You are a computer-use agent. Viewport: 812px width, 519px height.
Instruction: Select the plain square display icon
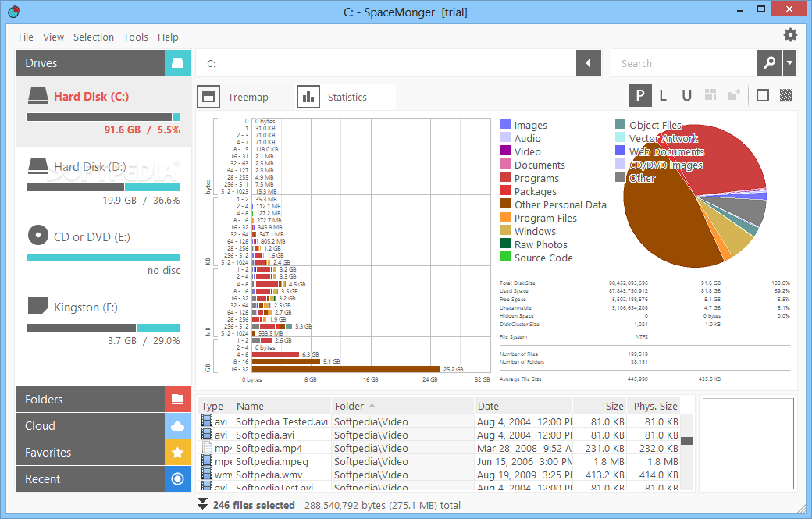(x=763, y=95)
